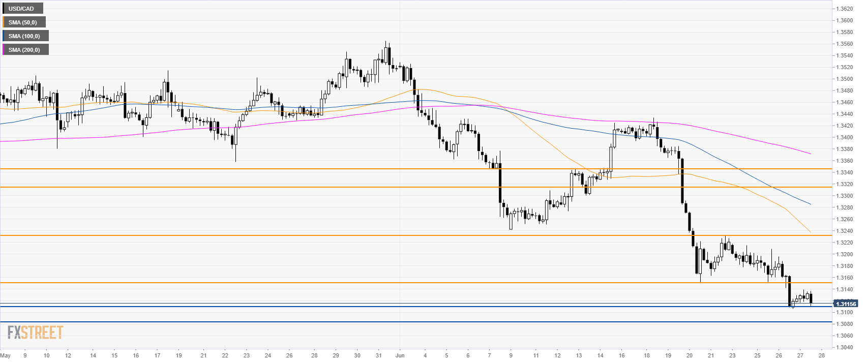Click the current price tag 1.31156
868x362 pixels.
(x=846, y=304)
